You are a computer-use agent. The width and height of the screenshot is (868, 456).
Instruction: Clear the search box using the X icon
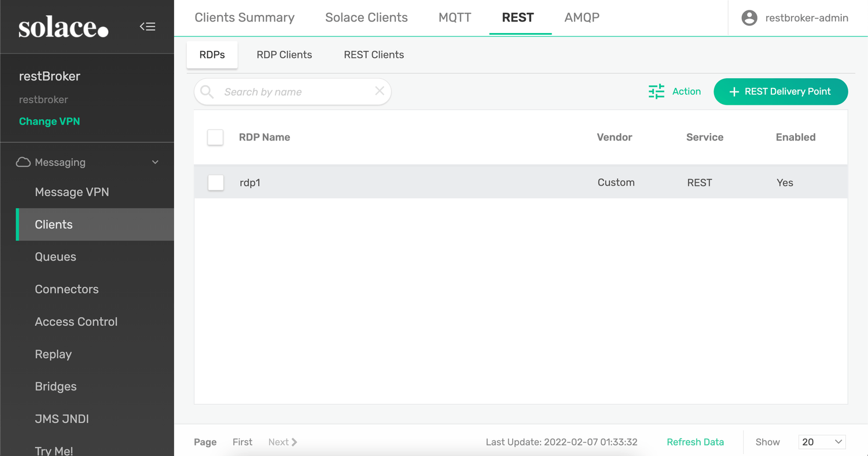tap(379, 91)
